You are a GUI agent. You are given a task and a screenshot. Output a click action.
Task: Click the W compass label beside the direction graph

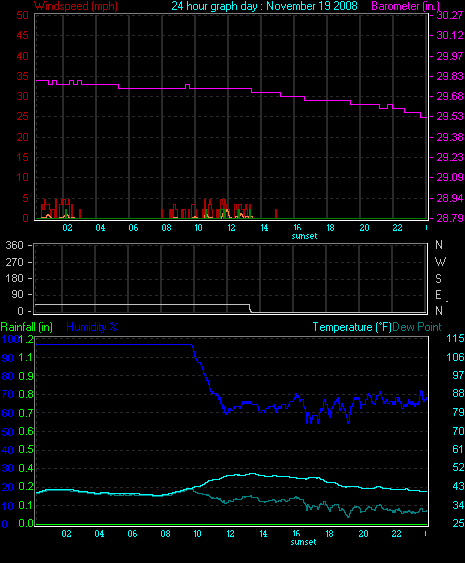tap(440, 262)
